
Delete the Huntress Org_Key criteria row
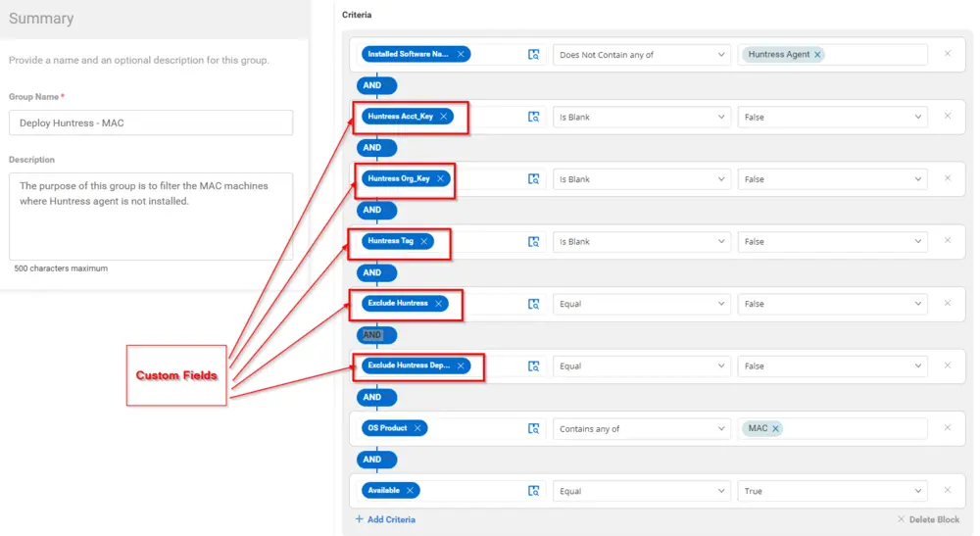(x=948, y=178)
